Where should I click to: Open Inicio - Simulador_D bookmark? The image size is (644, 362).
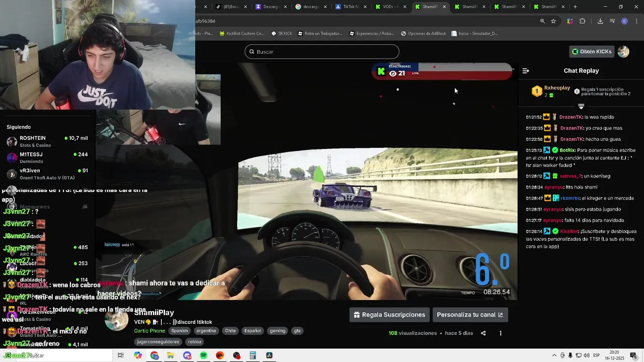point(474,34)
